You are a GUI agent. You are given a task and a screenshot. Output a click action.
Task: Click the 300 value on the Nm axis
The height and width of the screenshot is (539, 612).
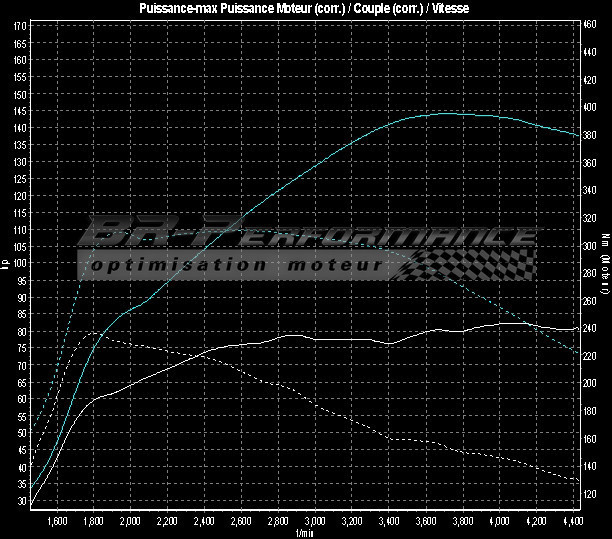point(589,245)
